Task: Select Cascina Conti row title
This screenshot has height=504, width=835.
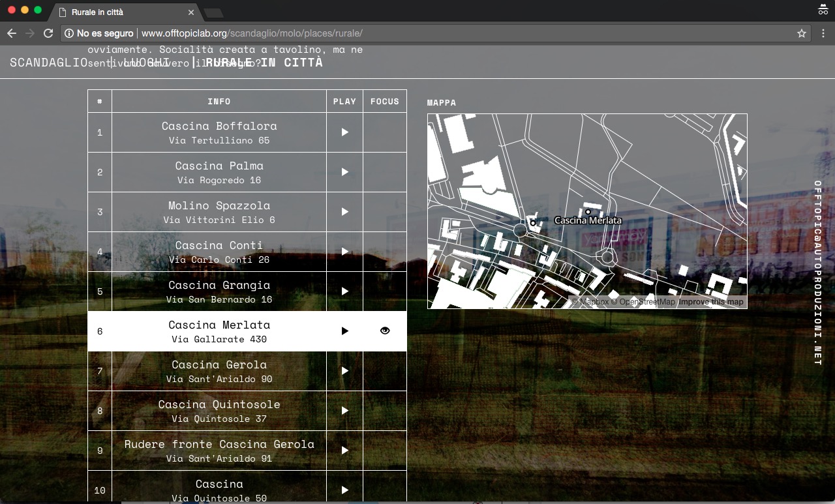Action: [x=219, y=245]
